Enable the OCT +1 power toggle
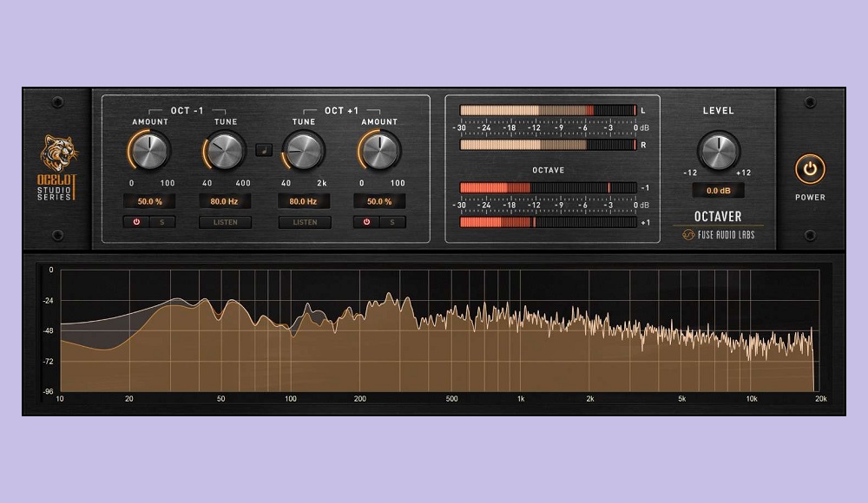Viewport: 868px width, 503px height. (x=365, y=222)
